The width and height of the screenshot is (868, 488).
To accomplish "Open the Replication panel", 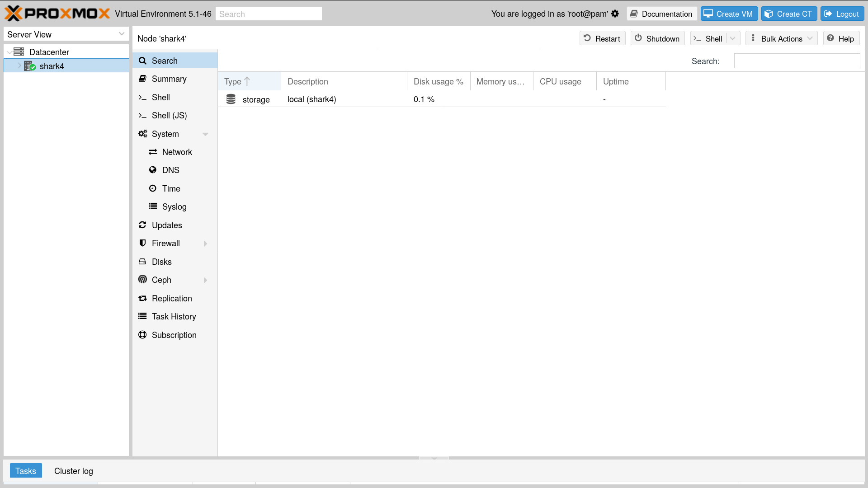I will [171, 298].
